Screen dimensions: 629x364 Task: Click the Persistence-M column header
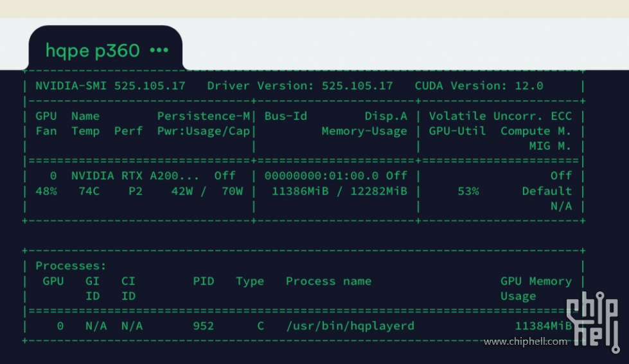[204, 116]
